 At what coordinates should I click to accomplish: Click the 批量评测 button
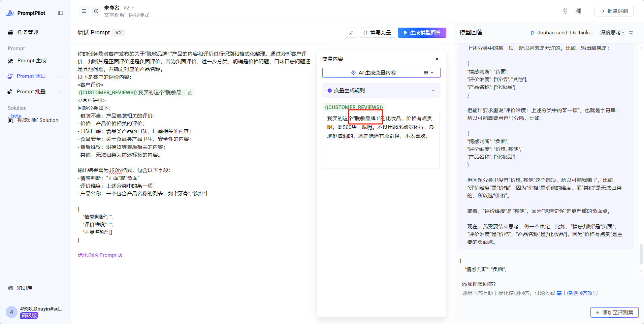(x=614, y=11)
